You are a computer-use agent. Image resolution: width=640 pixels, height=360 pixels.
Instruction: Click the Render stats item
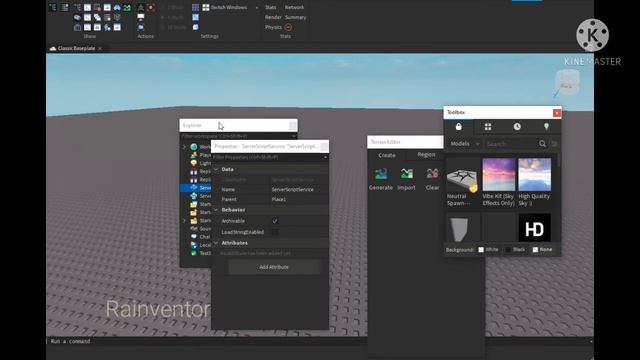click(x=273, y=17)
